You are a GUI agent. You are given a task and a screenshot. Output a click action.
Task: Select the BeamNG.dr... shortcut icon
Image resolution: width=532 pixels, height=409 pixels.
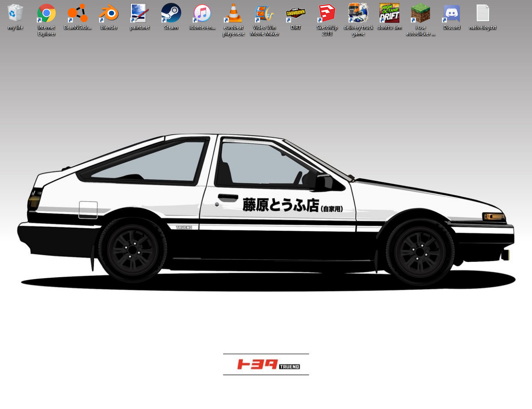tap(78, 13)
